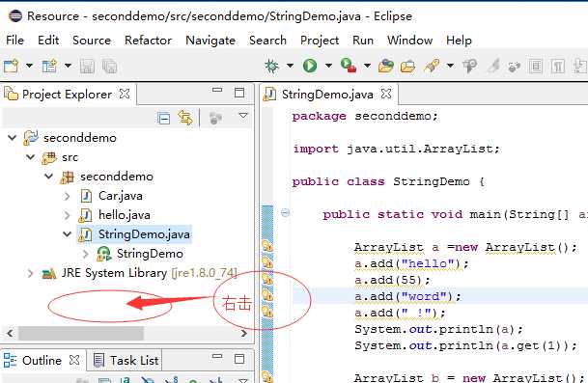Image resolution: width=588 pixels, height=383 pixels.
Task: Open the Search menu
Action: 267,41
